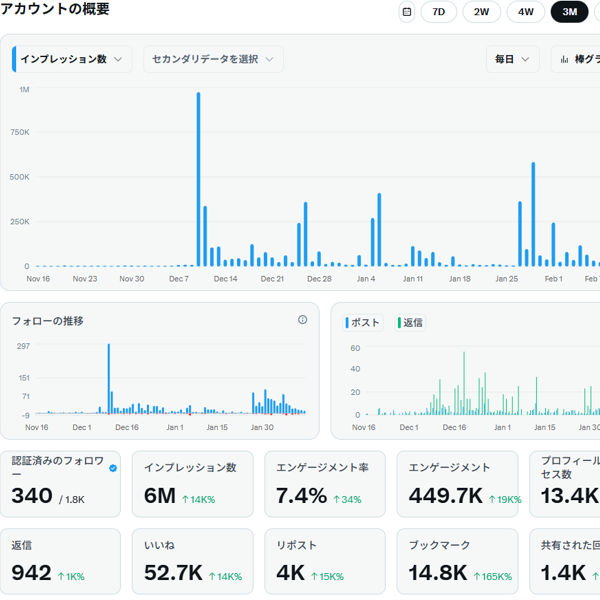
Task: Open the インプレッション数 6M stat card
Action: click(192, 484)
